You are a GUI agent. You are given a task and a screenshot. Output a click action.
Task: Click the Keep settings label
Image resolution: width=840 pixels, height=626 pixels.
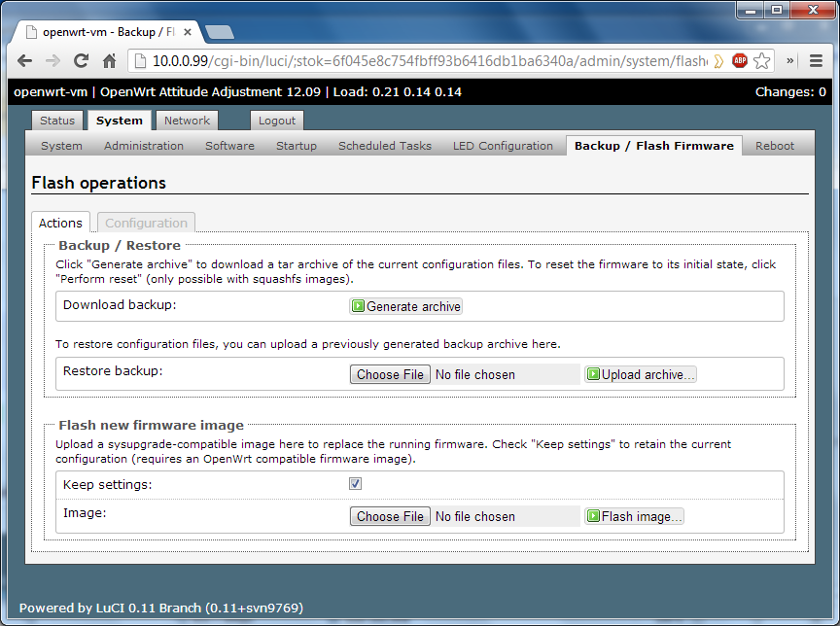pos(107,485)
